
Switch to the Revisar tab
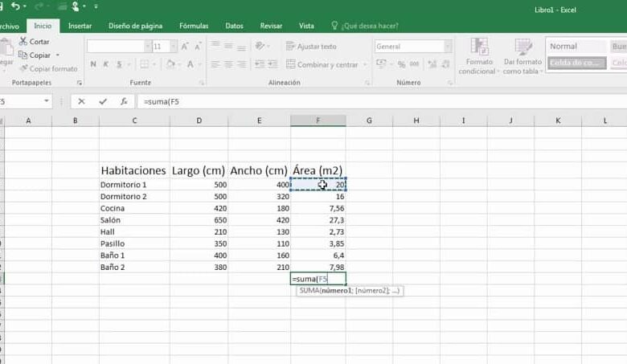point(271,26)
